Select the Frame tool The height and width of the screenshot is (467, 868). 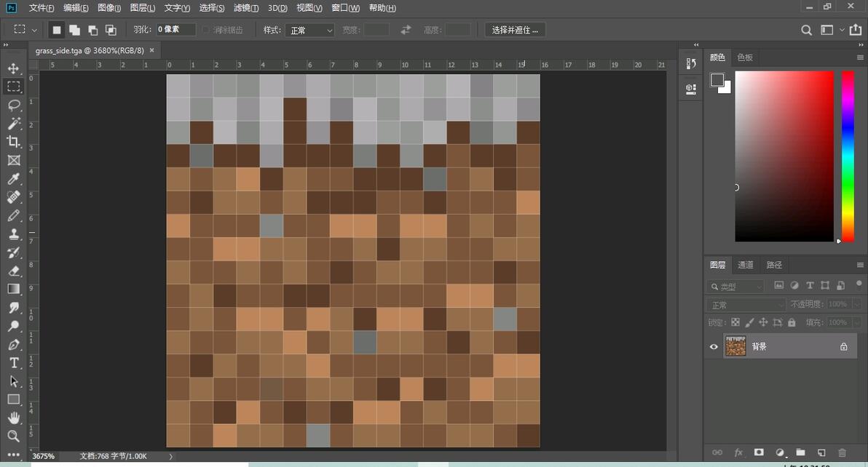13,160
